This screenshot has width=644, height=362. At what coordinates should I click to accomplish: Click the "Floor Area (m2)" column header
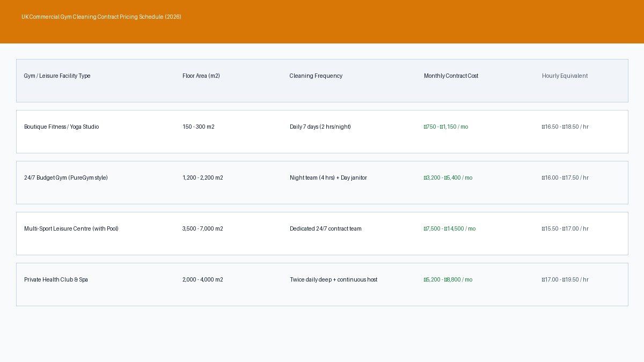pos(201,76)
